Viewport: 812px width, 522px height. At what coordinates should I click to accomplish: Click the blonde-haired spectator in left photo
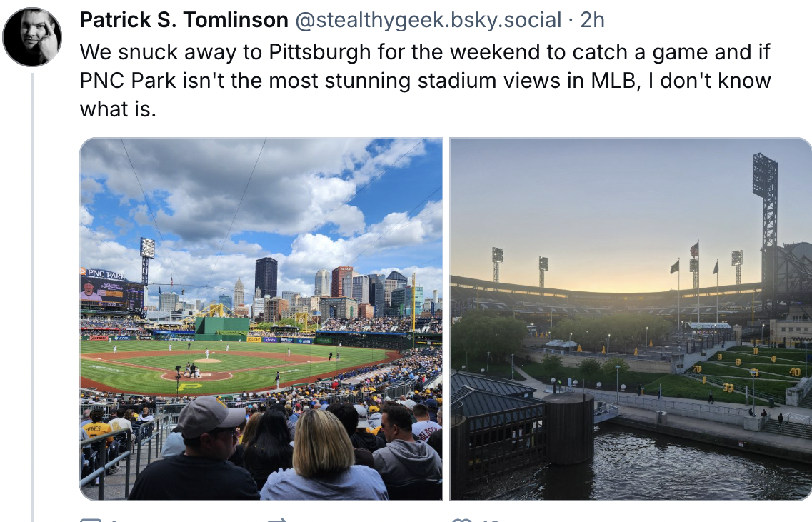click(x=324, y=456)
